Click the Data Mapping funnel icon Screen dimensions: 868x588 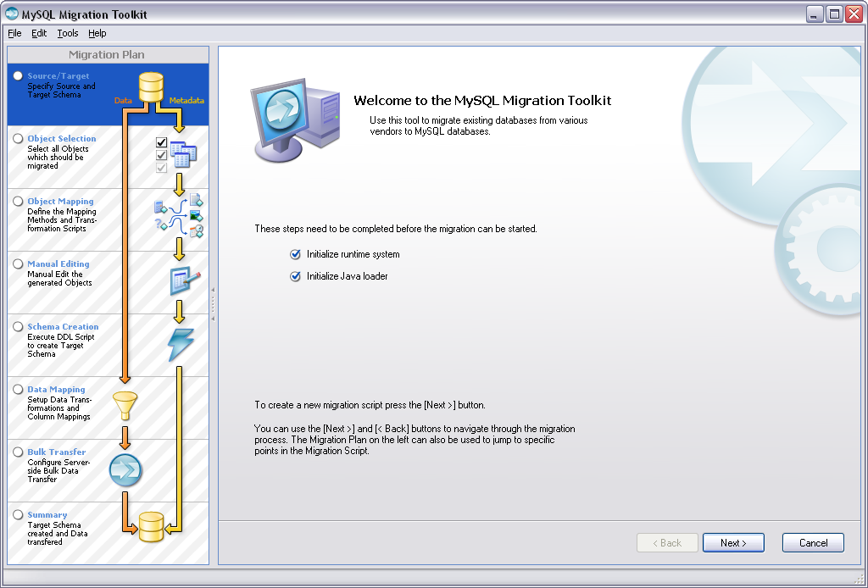(x=125, y=406)
